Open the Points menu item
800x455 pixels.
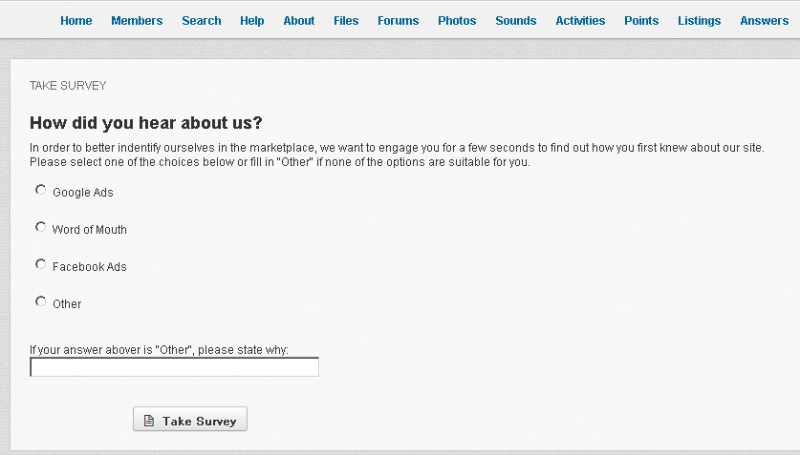click(x=641, y=21)
